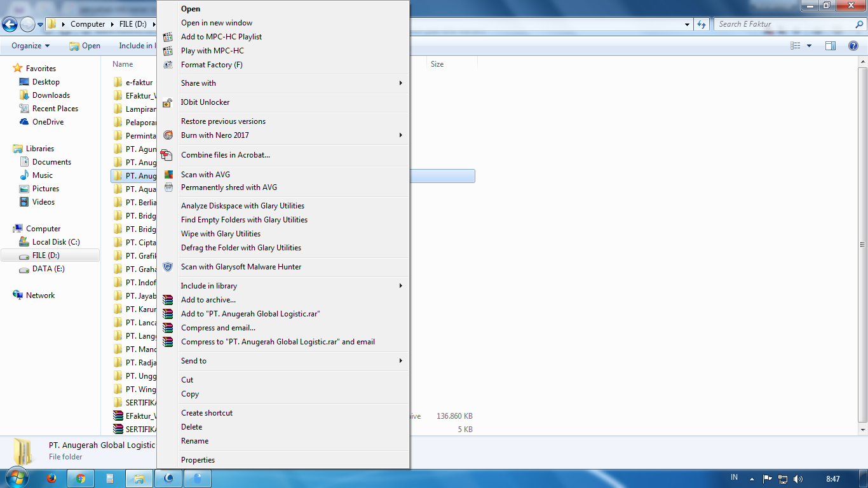Open the view options dropdown arrow
This screenshot has width=868, height=488.
pyautogui.click(x=809, y=46)
